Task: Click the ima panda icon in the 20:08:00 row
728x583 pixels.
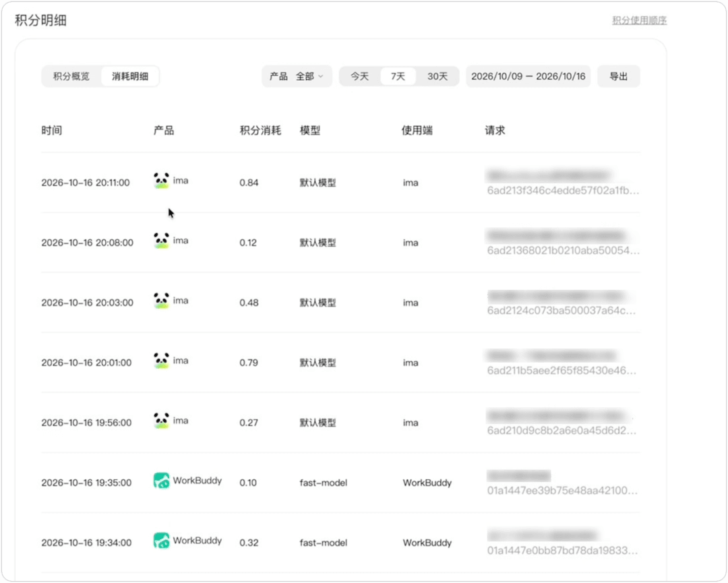Action: click(x=161, y=241)
